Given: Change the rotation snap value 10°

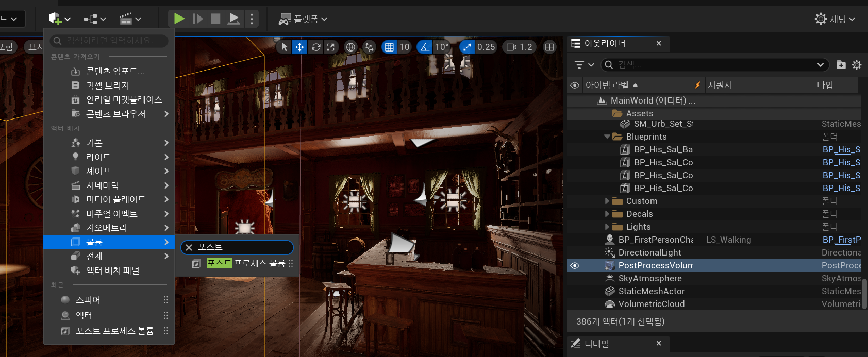Looking at the screenshot, I should 442,47.
